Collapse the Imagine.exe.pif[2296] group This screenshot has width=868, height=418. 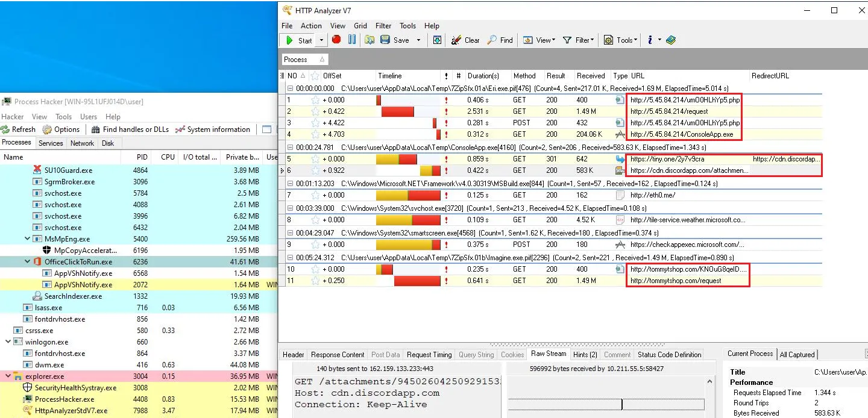[x=290, y=257]
